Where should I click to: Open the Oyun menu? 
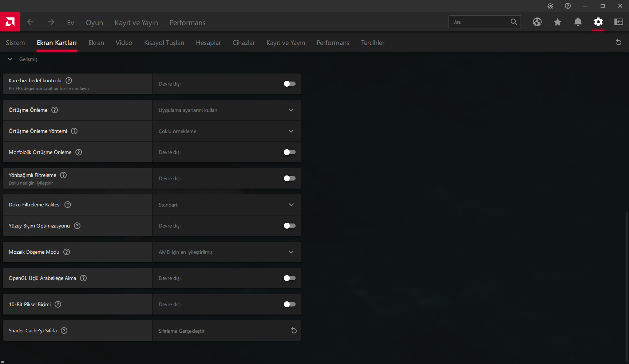tap(94, 23)
